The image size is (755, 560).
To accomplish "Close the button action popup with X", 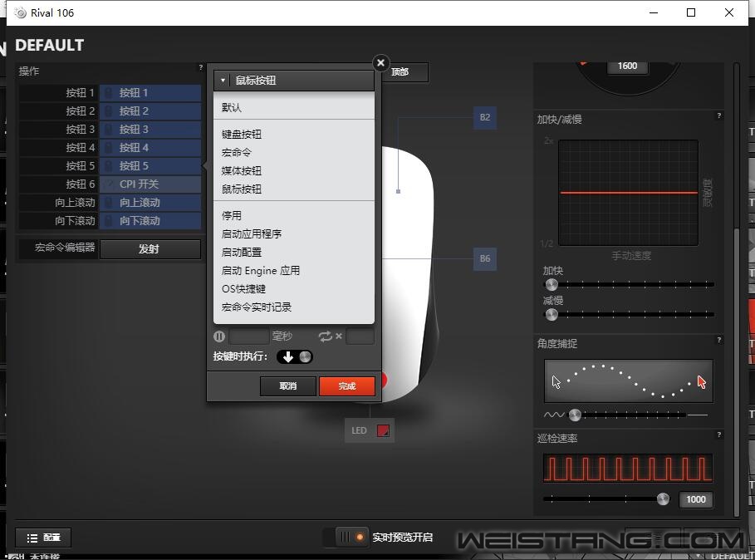I will click(380, 63).
